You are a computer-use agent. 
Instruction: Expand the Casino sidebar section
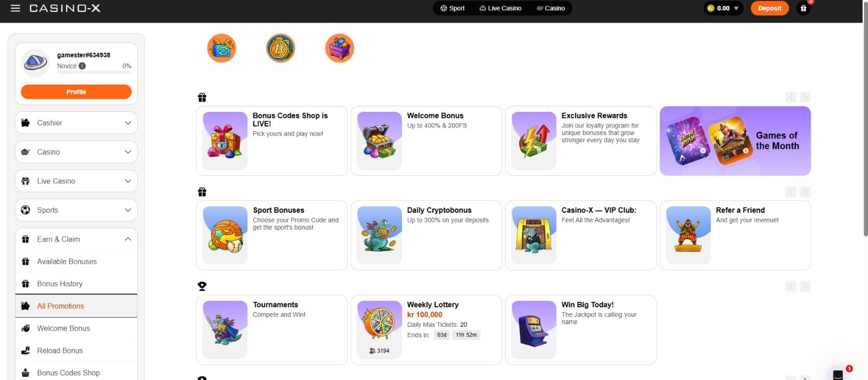[x=76, y=152]
